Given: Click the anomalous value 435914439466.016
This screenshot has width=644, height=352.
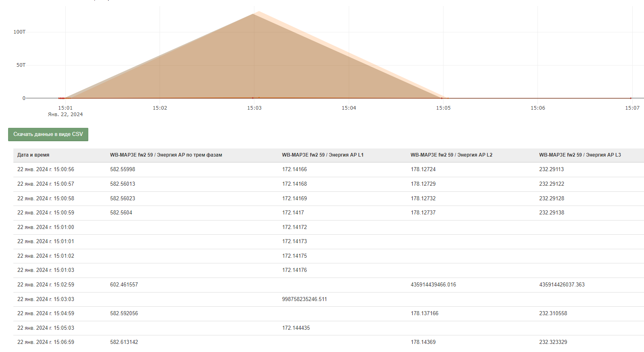Looking at the screenshot, I should coord(433,285).
